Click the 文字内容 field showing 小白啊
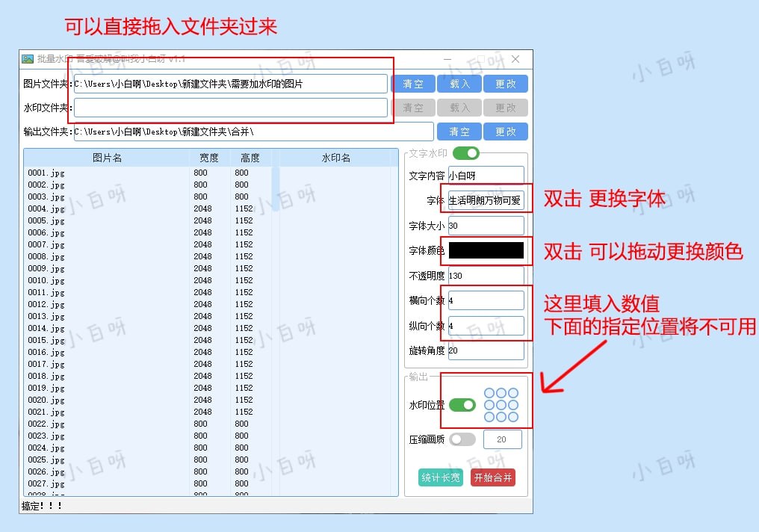This screenshot has width=759, height=532. click(x=486, y=174)
